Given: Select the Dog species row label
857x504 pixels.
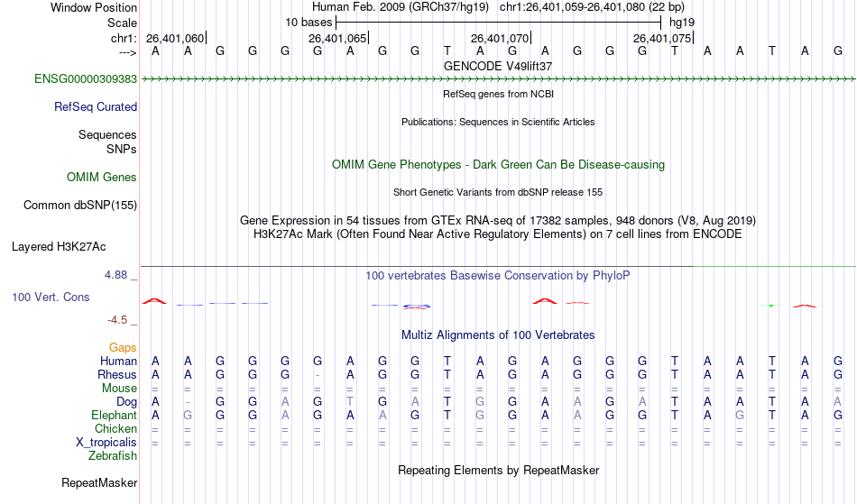Looking at the screenshot, I should pyautogui.click(x=126, y=402).
